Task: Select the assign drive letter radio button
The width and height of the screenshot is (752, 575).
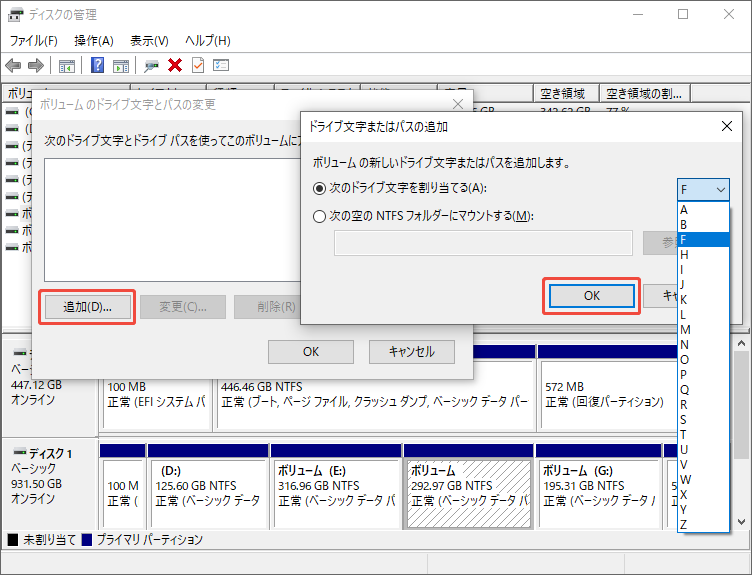Action: tap(319, 188)
